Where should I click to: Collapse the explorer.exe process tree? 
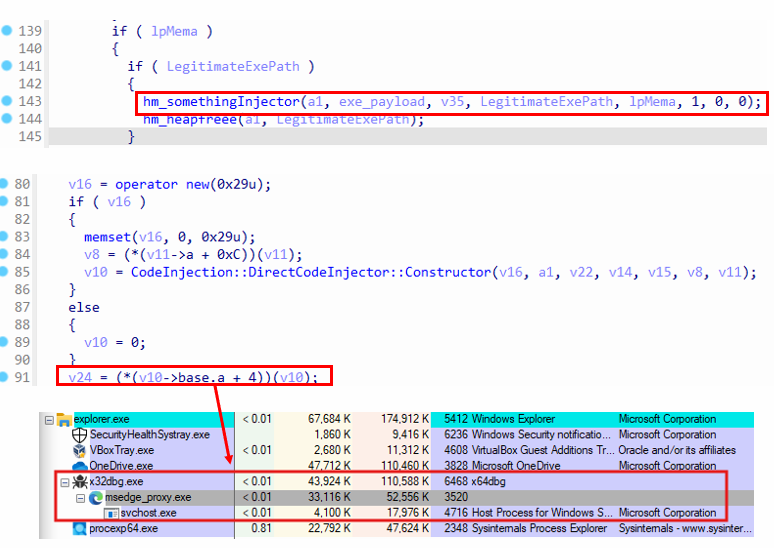(49, 420)
